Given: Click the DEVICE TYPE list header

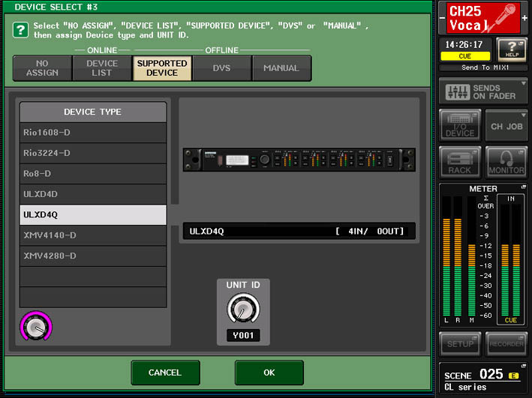Looking at the screenshot, I should (x=93, y=112).
